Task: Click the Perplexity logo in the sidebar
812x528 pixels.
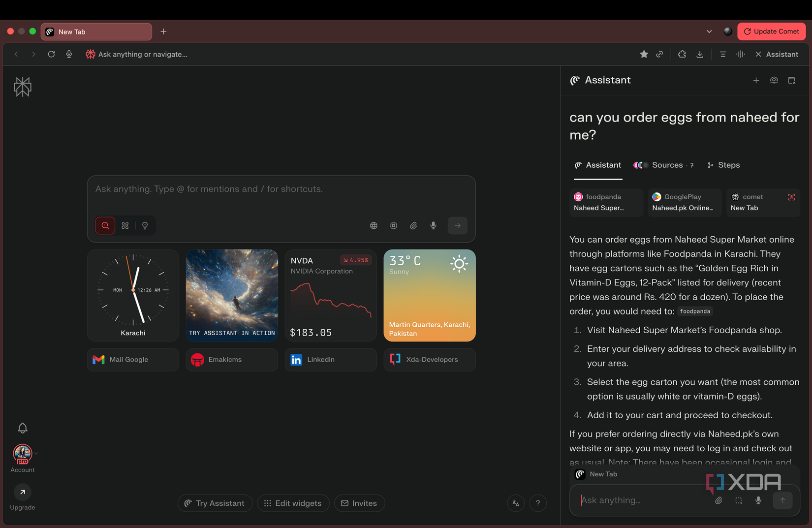Action: (23, 87)
